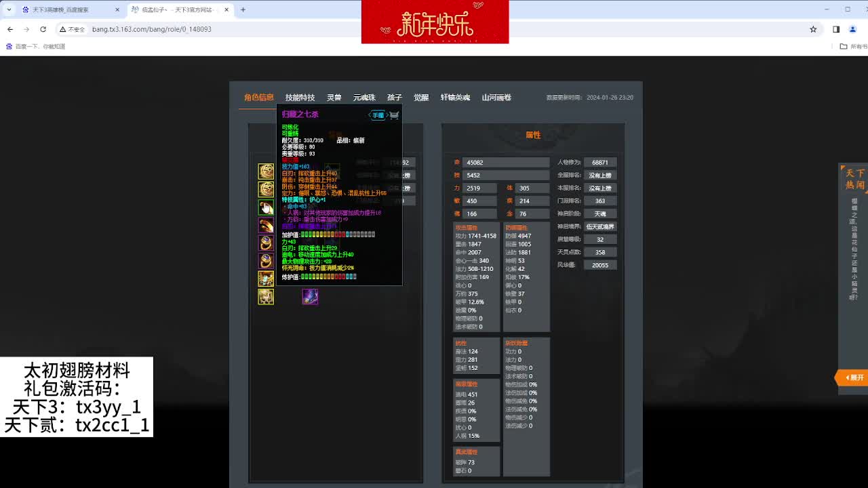Go back to the previous page
This screenshot has height=488, width=868.
(10, 29)
